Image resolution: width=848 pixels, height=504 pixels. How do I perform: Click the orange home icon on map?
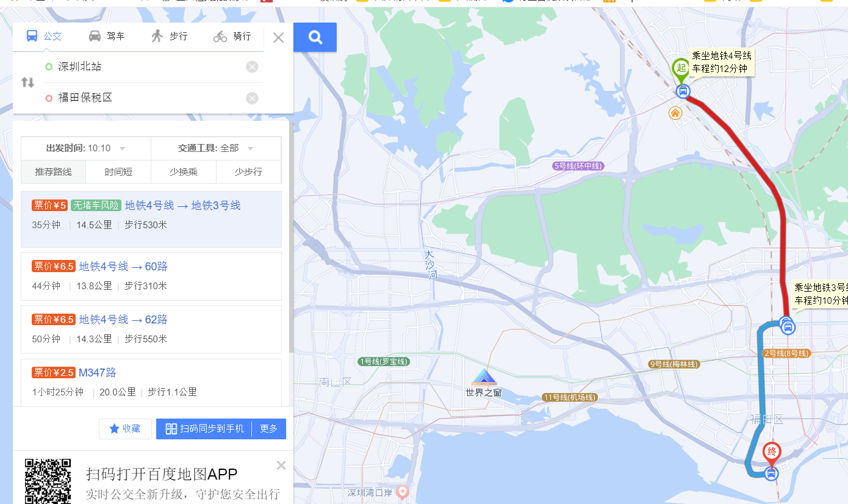pyautogui.click(x=675, y=113)
